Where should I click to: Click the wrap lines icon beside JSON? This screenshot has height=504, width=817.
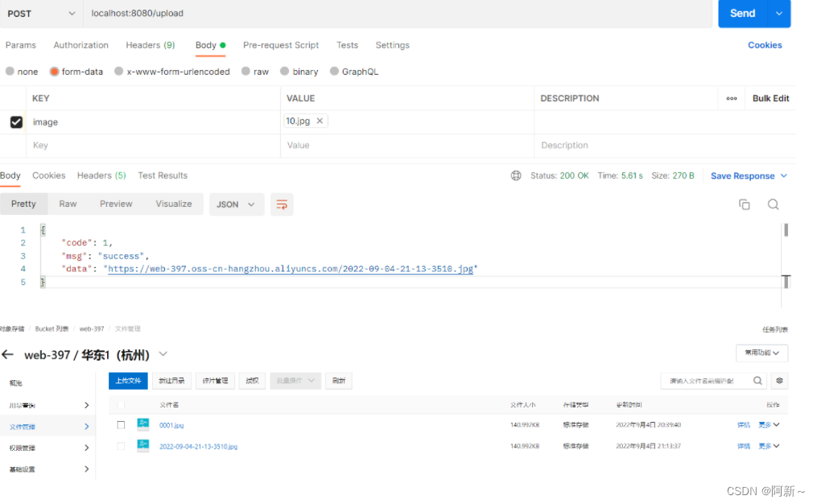pos(282,204)
